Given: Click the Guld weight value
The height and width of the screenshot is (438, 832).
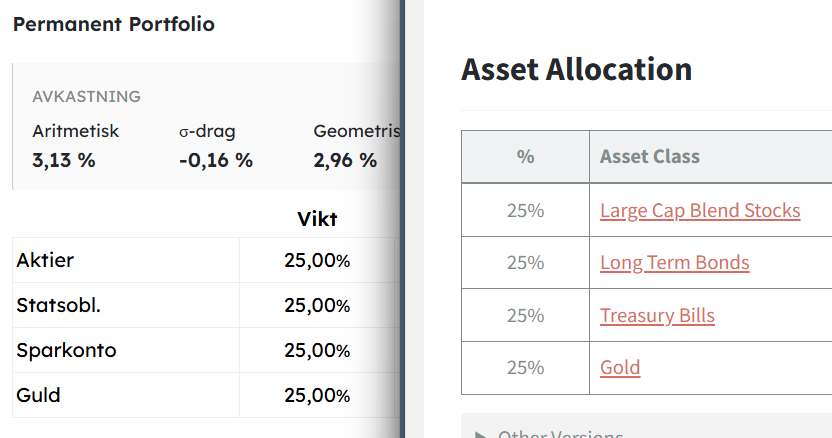Looking at the screenshot, I should (317, 395).
